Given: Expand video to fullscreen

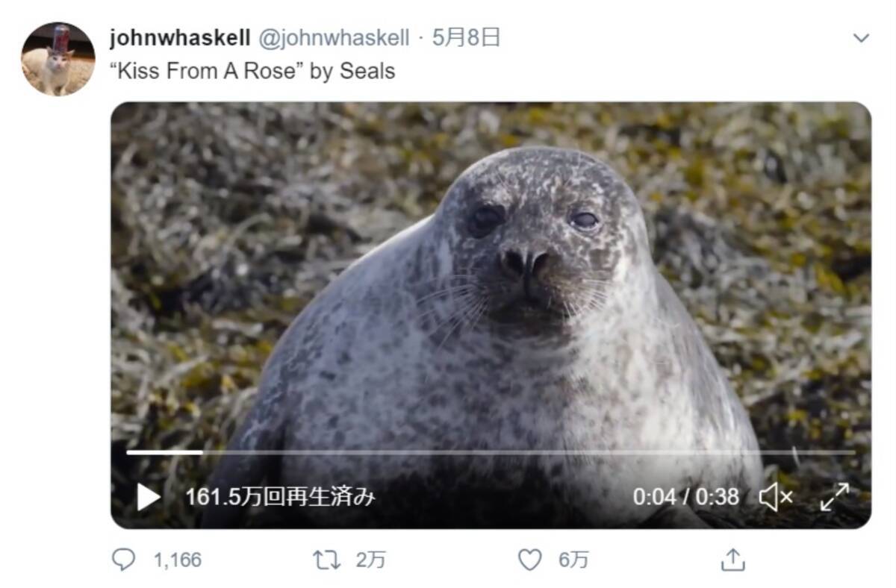Looking at the screenshot, I should tap(834, 497).
